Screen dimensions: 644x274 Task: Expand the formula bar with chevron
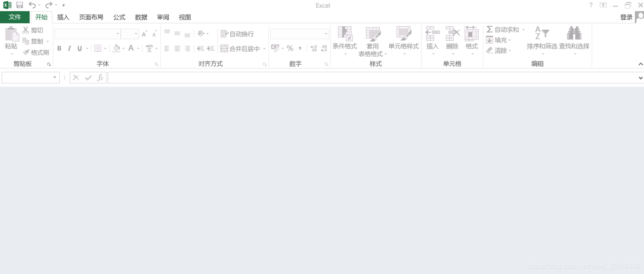pos(641,78)
